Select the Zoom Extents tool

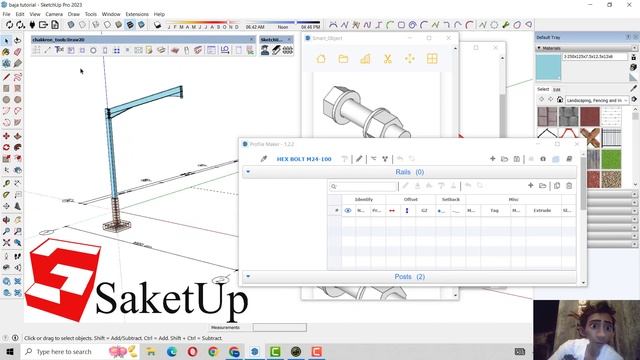coord(6,242)
